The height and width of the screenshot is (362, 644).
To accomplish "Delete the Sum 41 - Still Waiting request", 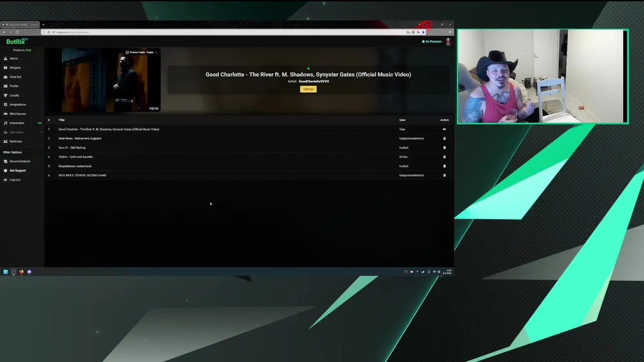I will [x=444, y=148].
